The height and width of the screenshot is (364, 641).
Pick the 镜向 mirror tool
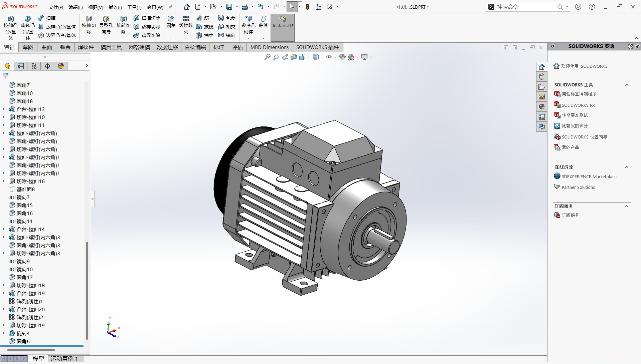pyautogui.click(x=227, y=35)
